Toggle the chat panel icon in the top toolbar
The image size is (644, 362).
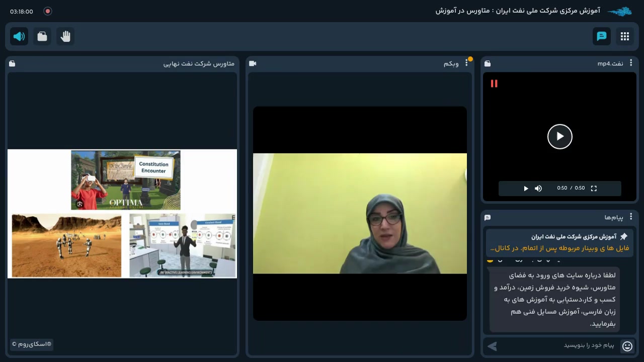coord(602,36)
